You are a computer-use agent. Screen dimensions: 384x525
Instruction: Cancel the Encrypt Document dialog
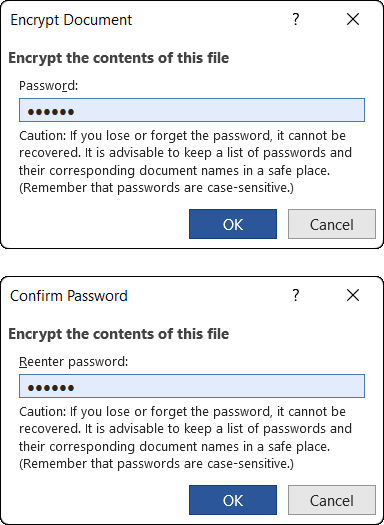coord(332,224)
